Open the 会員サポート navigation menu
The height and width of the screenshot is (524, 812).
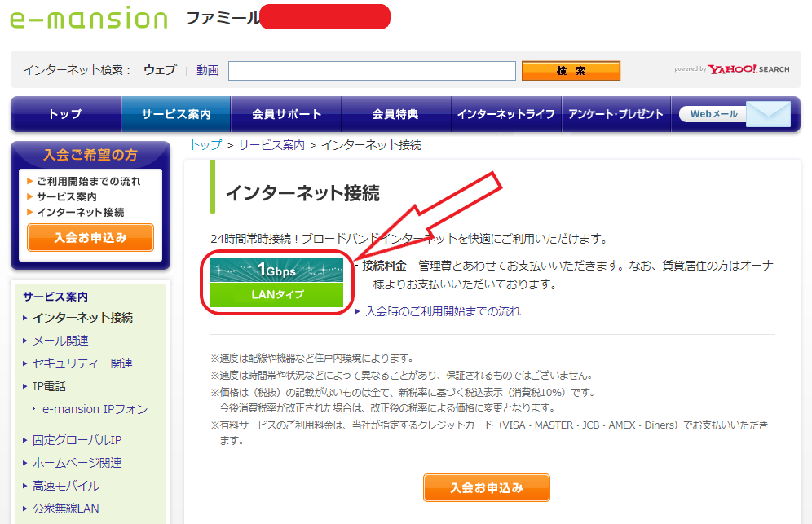pyautogui.click(x=285, y=114)
